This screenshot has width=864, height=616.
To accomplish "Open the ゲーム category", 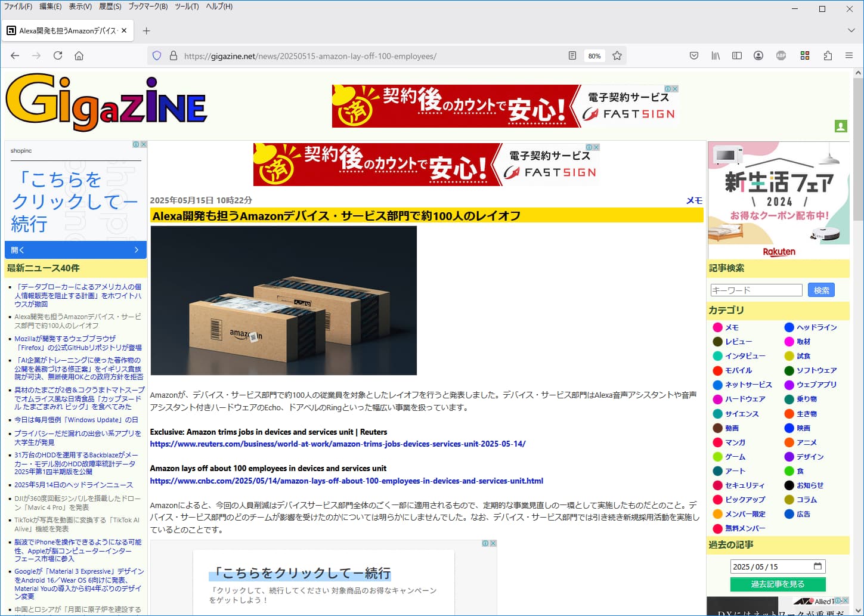I will coord(735,457).
